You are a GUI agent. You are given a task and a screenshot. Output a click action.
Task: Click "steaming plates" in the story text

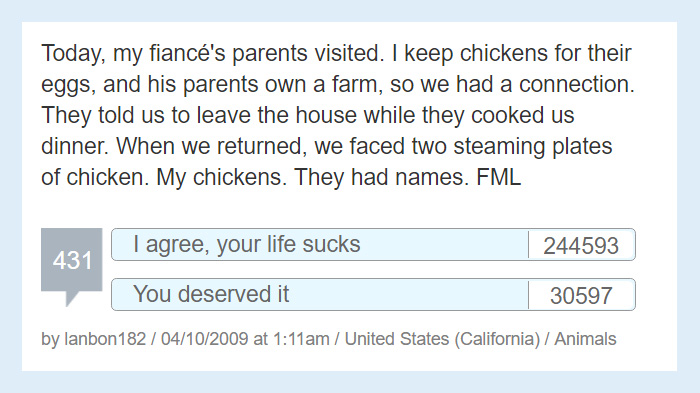click(x=533, y=147)
